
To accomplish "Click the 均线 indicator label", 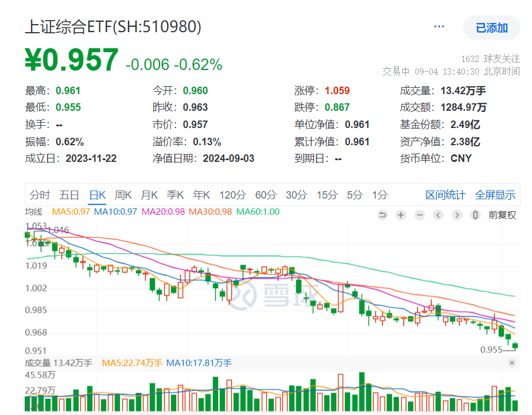I will 34,212.
